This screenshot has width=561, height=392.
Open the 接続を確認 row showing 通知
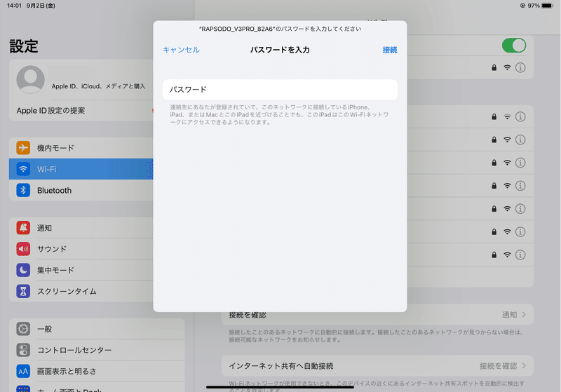377,315
